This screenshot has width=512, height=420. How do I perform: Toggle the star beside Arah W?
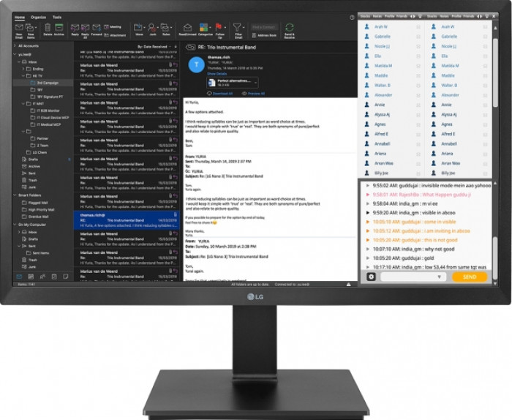tap(418, 26)
